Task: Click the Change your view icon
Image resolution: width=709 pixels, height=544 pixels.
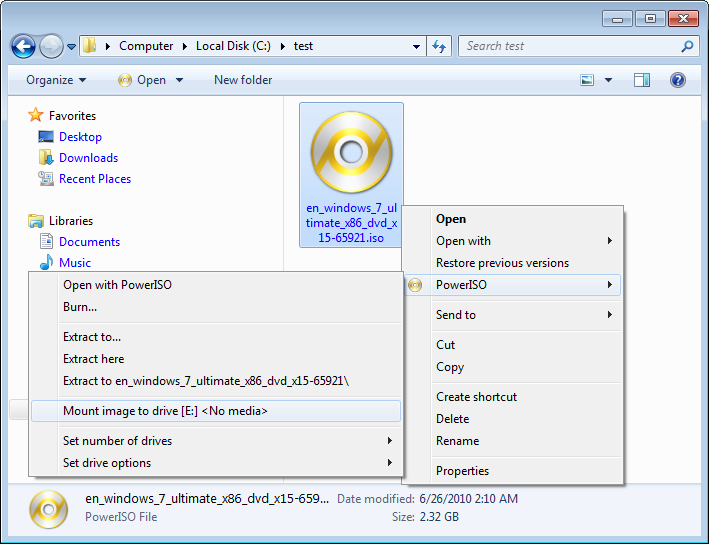Action: pos(587,80)
